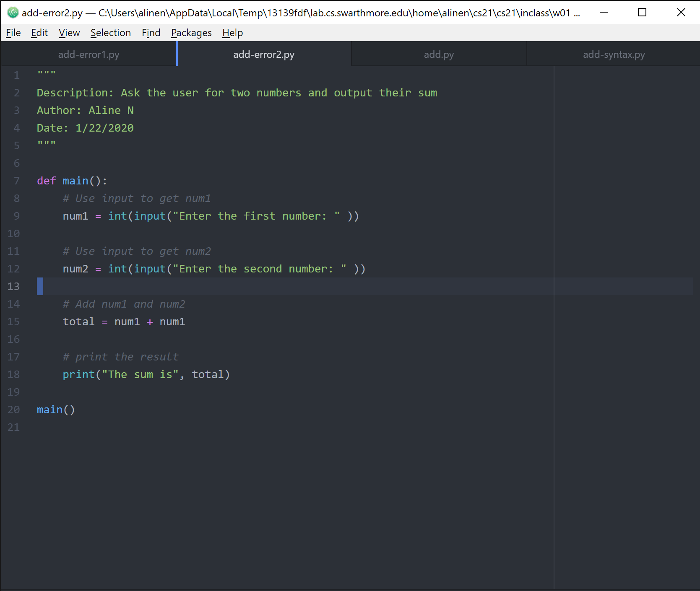700x591 pixels.
Task: Click line number 7 in the gutter
Action: point(17,181)
